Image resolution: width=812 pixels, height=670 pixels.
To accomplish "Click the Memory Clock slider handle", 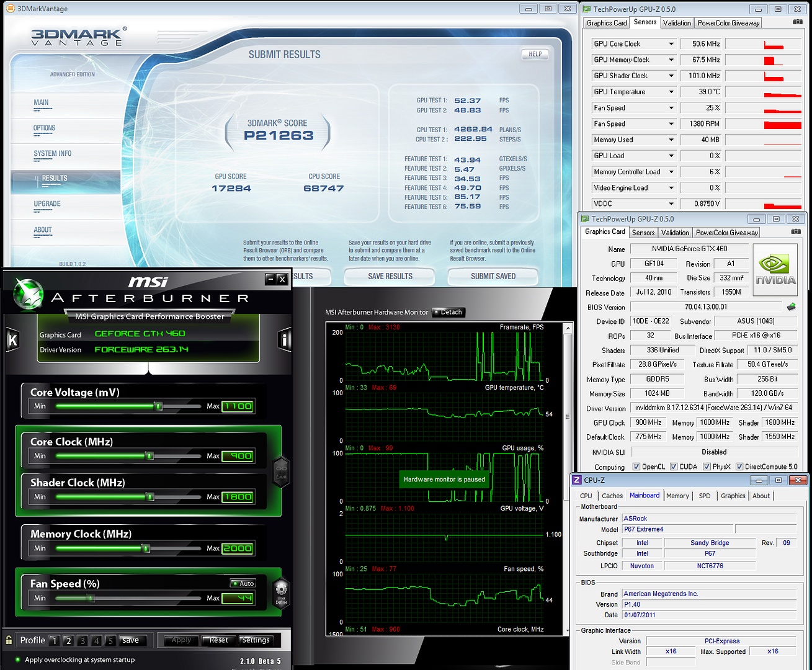I will 146,548.
